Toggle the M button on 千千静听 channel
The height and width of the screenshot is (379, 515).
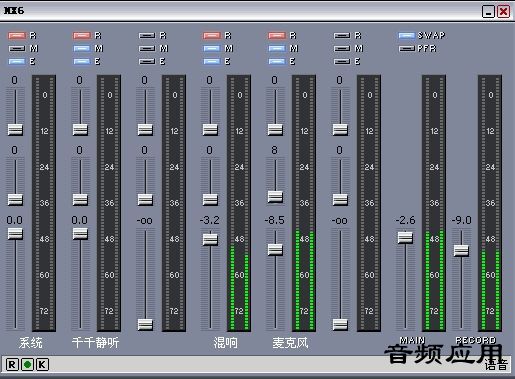tap(82, 49)
